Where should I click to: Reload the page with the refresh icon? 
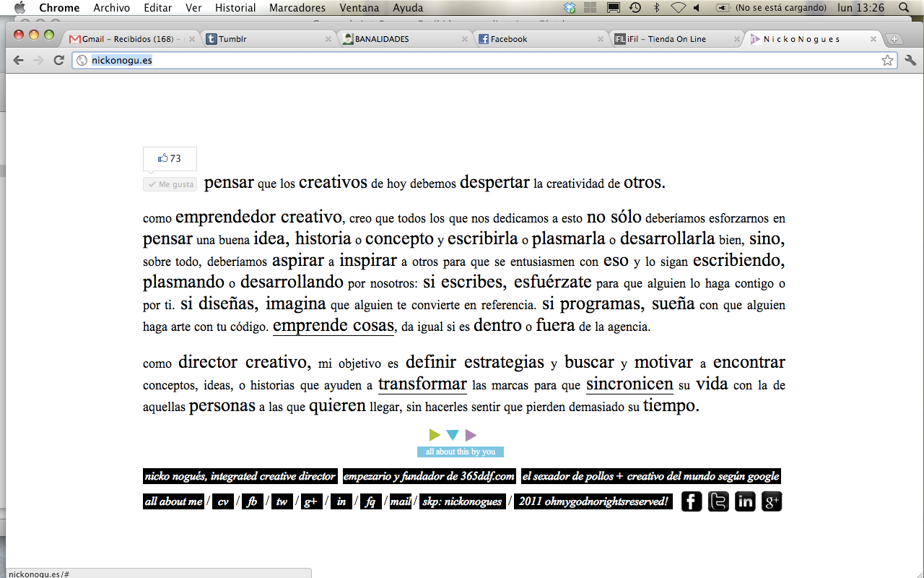click(59, 61)
